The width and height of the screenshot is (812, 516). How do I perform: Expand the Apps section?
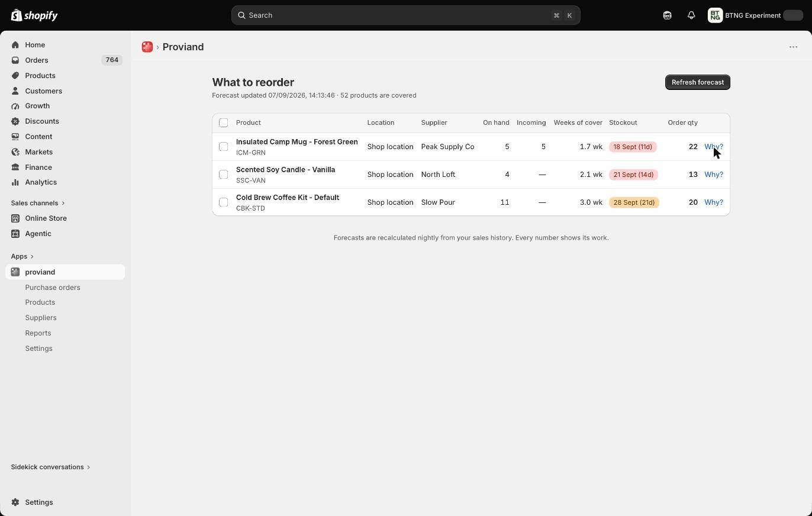click(x=22, y=256)
